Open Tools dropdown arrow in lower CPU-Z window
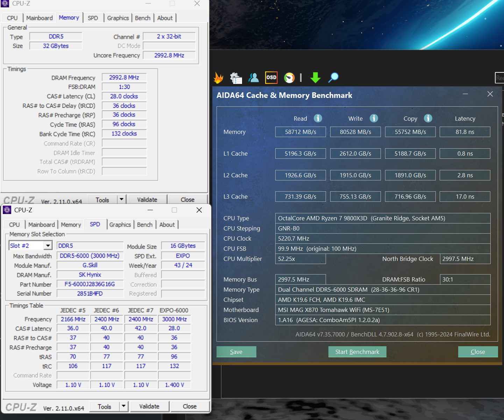Screen dimensions: 504x420 pyautogui.click(x=123, y=406)
